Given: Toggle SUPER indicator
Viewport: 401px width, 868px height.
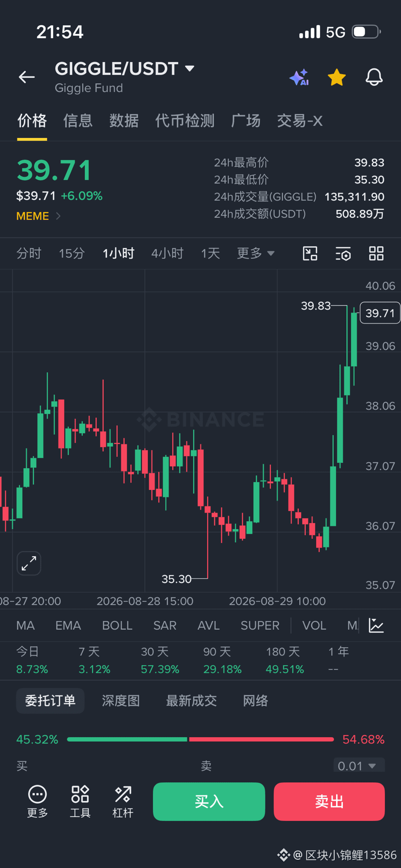Looking at the screenshot, I should [260, 625].
